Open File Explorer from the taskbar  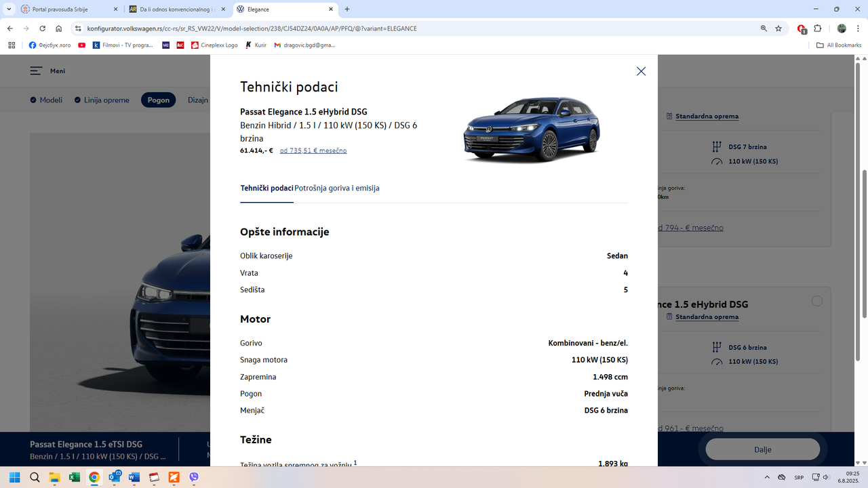point(54,477)
